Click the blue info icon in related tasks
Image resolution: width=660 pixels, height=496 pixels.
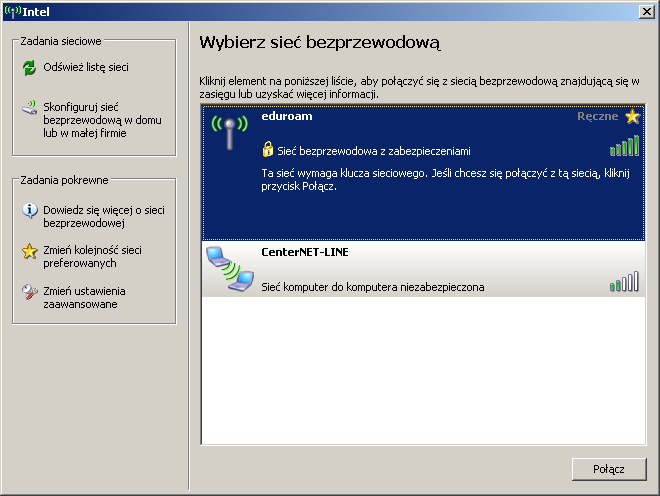pyautogui.click(x=30, y=211)
